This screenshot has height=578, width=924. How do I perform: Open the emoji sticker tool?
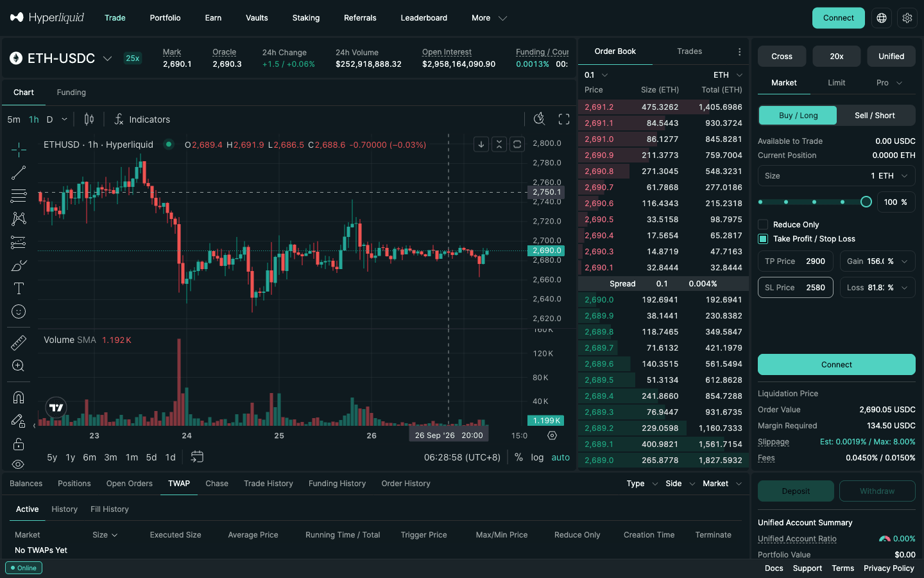point(19,311)
